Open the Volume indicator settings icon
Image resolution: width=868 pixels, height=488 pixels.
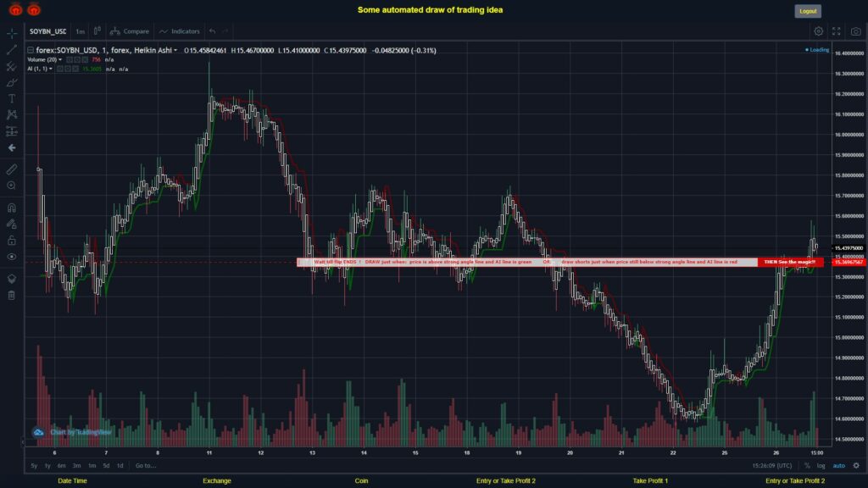pos(77,60)
